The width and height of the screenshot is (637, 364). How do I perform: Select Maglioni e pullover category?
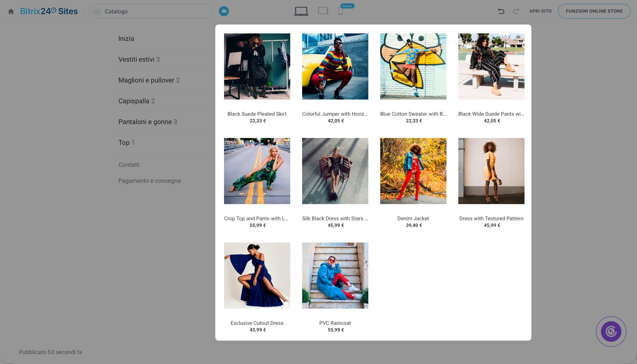point(149,80)
